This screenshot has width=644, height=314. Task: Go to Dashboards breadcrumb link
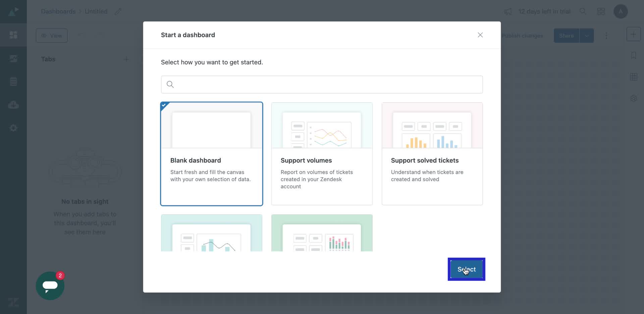pyautogui.click(x=58, y=12)
